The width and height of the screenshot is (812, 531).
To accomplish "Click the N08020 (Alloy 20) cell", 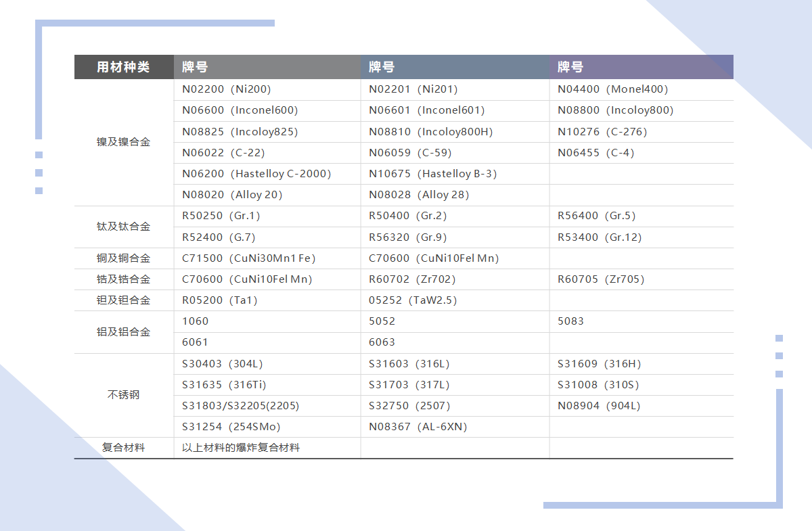I will coord(267,195).
